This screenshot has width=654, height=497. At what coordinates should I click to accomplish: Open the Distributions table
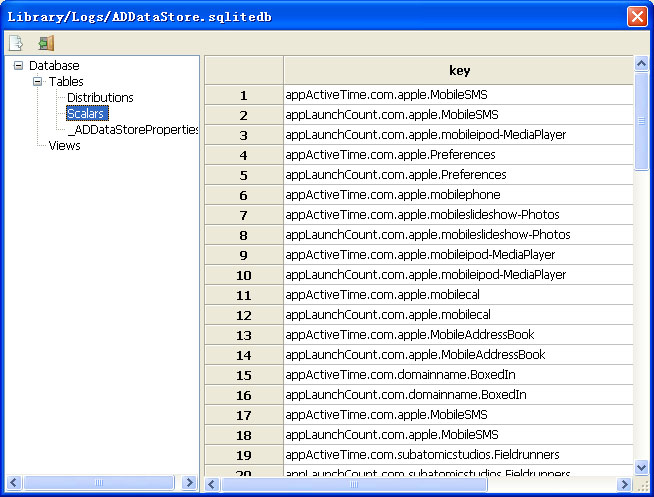click(x=100, y=98)
